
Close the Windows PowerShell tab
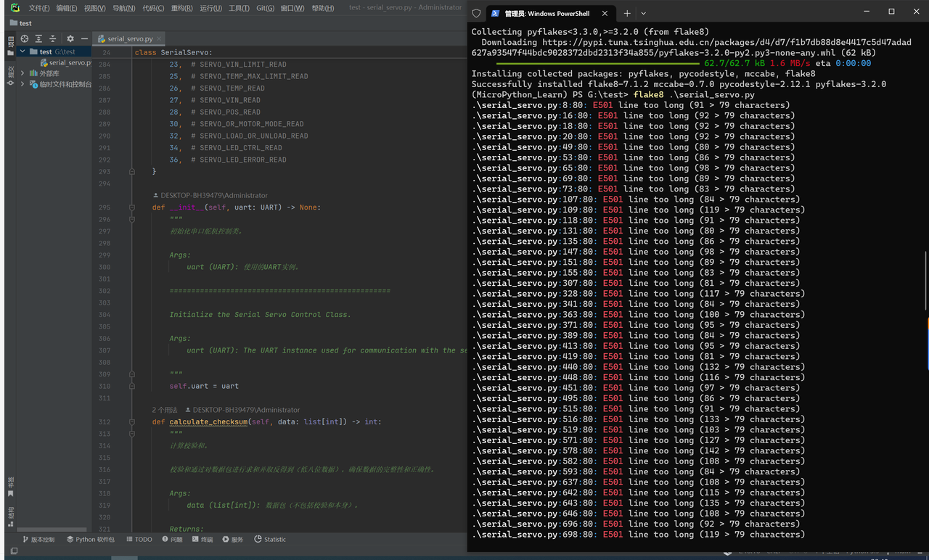[x=605, y=13]
